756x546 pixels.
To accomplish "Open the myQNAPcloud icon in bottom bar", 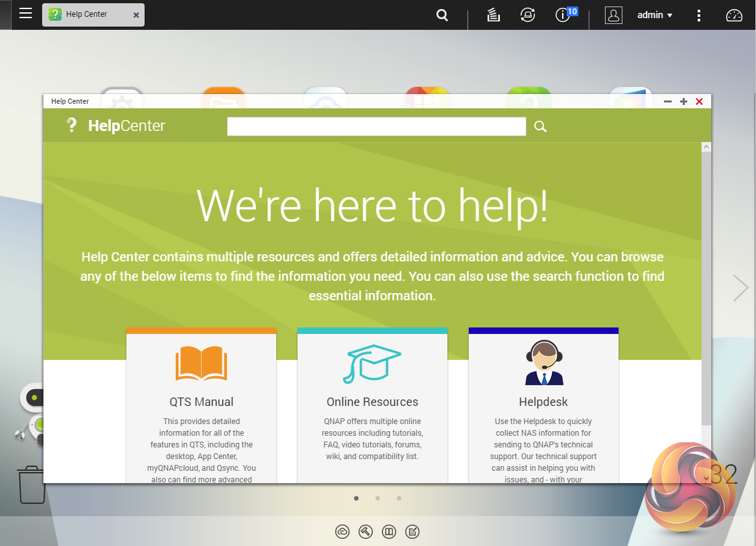I will click(x=342, y=532).
